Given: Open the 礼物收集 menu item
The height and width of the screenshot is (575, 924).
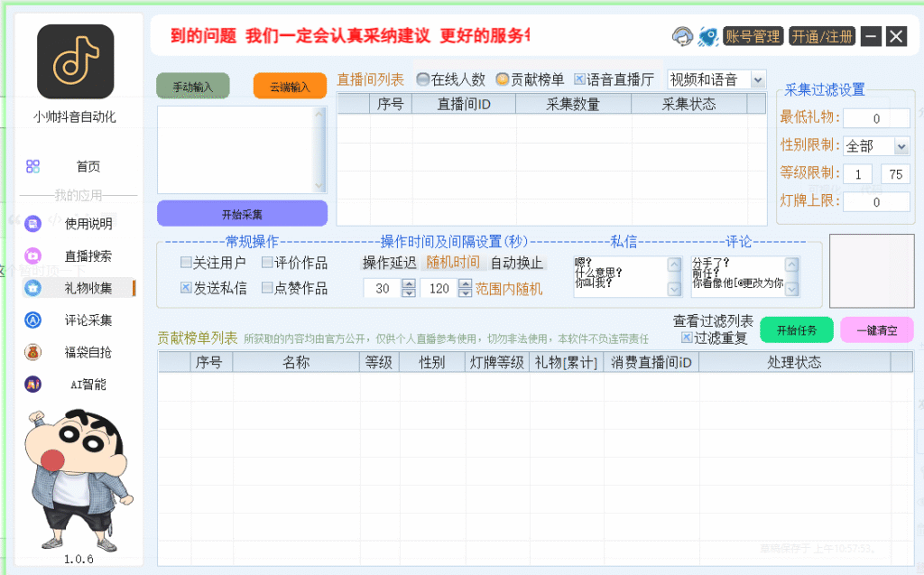Looking at the screenshot, I should [x=88, y=288].
